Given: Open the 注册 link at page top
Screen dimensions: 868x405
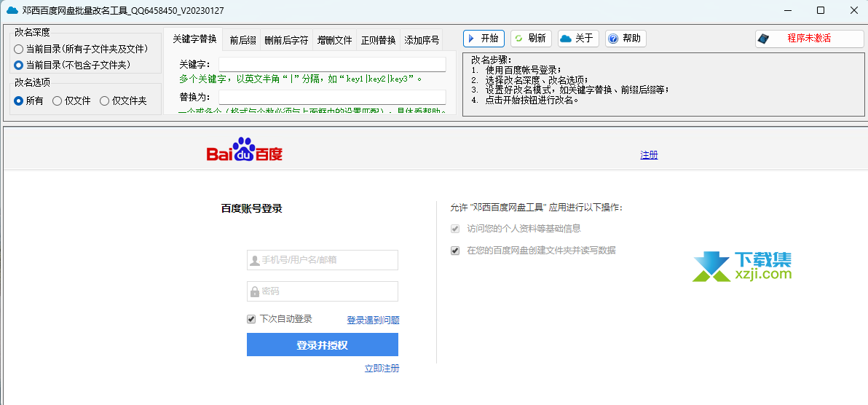Looking at the screenshot, I should [649, 154].
